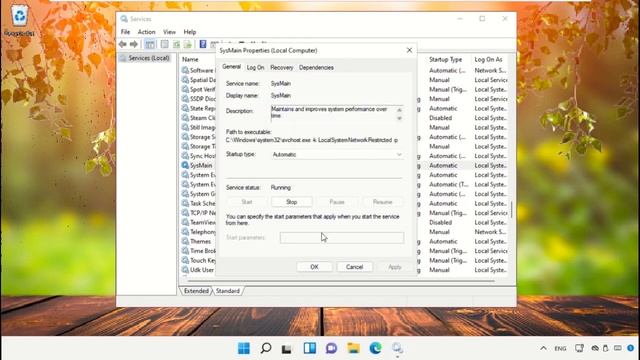
Task: Click the Back arrow in Services toolbar
Action: pyautogui.click(x=122, y=44)
